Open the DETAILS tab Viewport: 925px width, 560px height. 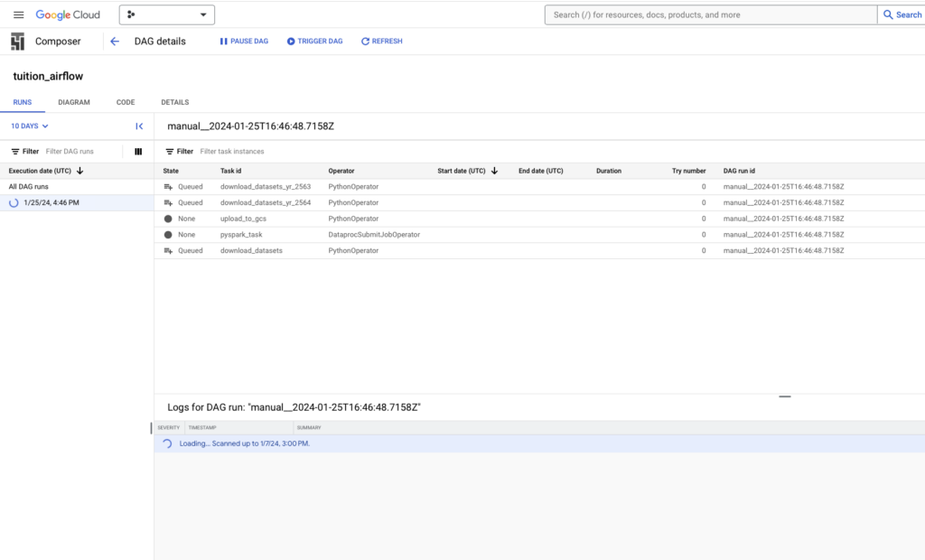(175, 102)
